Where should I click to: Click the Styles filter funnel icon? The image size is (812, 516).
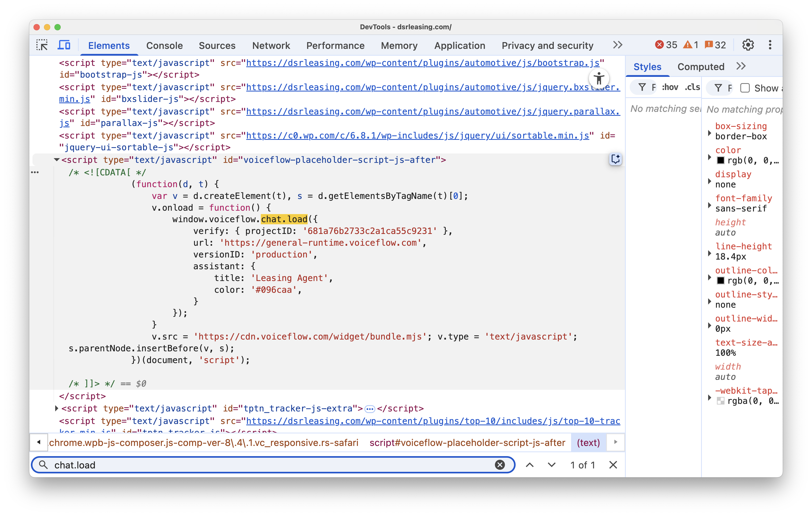pyautogui.click(x=642, y=88)
